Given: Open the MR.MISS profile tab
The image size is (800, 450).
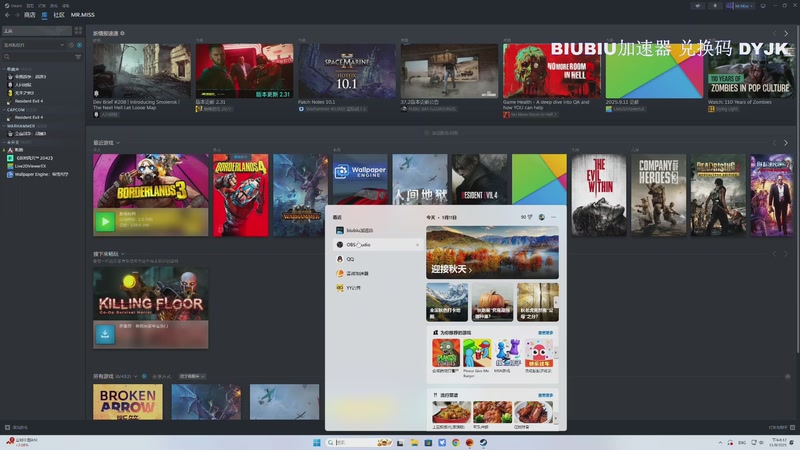Looking at the screenshot, I should tap(83, 15).
